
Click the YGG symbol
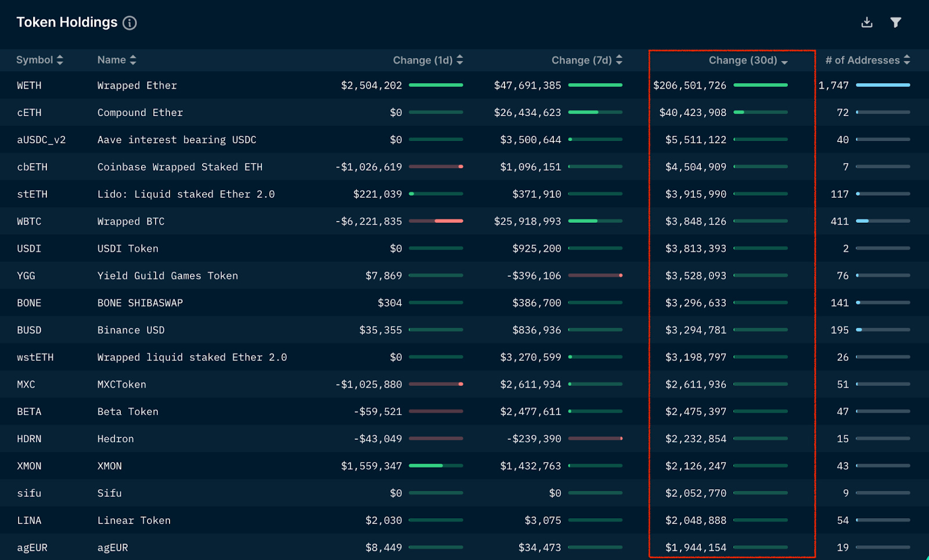(x=26, y=276)
